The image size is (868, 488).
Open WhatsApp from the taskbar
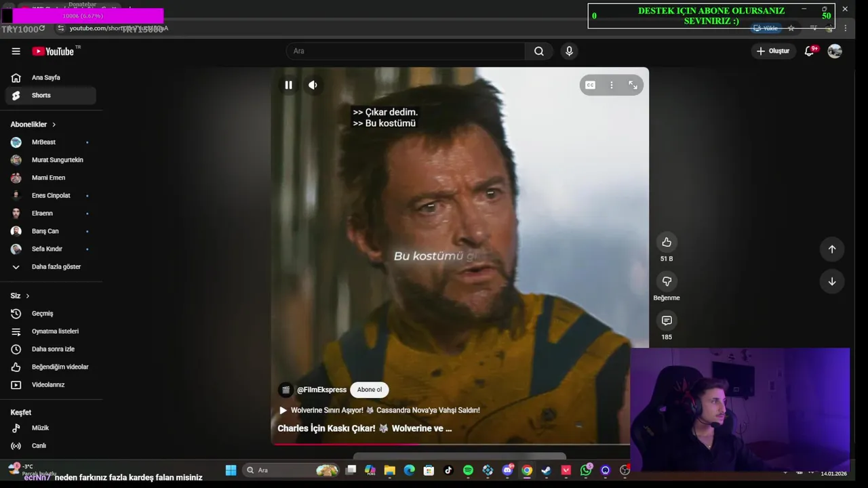click(586, 470)
